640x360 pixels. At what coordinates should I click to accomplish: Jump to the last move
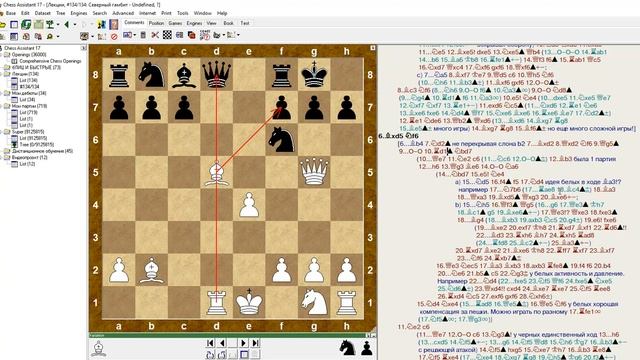[x=256, y=343]
